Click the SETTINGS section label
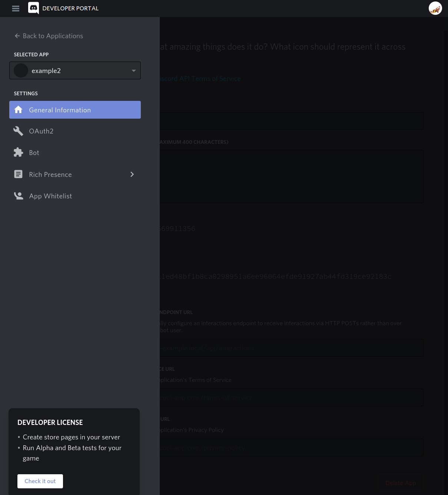 tap(26, 93)
